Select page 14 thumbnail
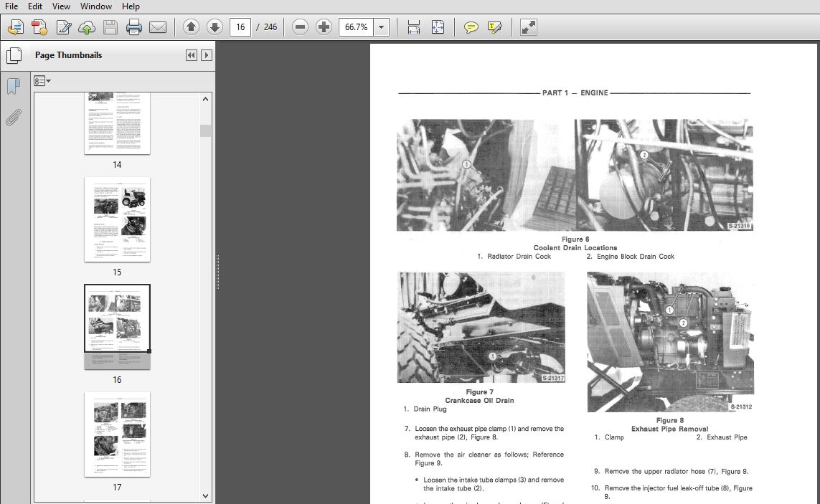The width and height of the screenshot is (820, 504). click(117, 123)
